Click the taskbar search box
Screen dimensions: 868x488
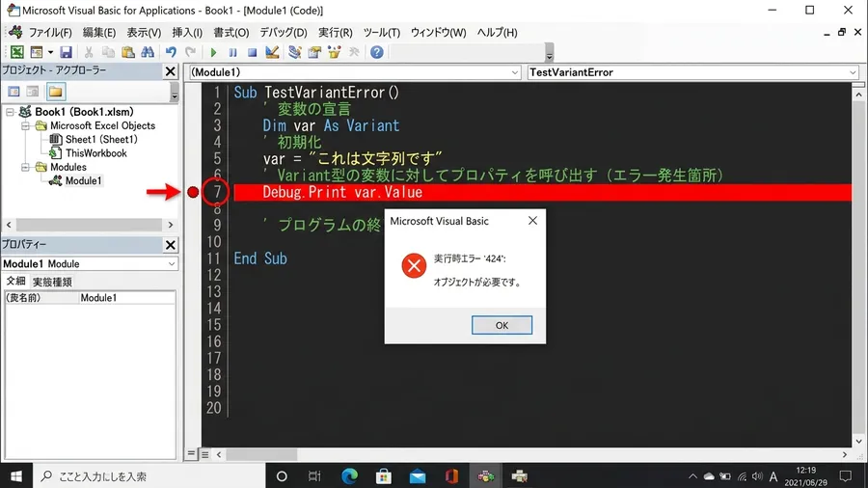tap(149, 476)
